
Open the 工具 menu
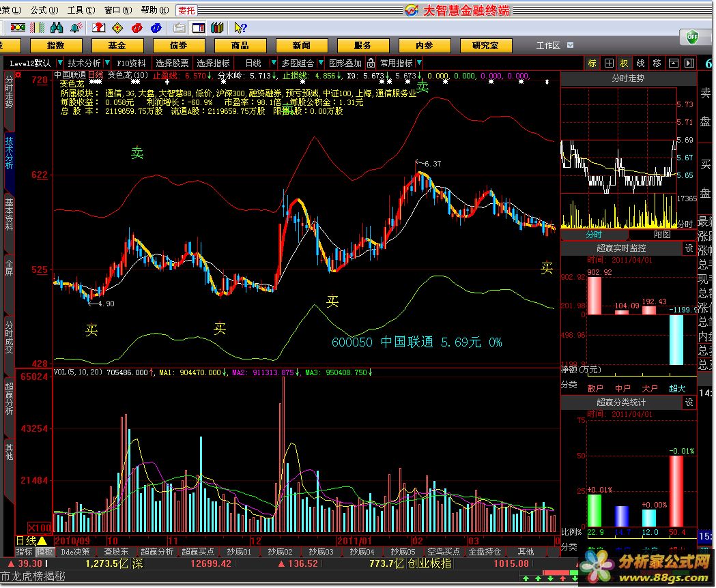click(x=81, y=10)
